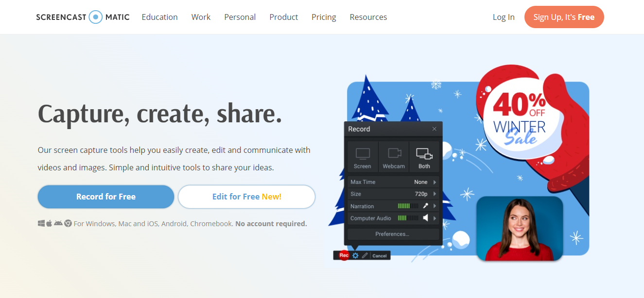Open the Education menu
This screenshot has width=644, height=298.
click(160, 17)
